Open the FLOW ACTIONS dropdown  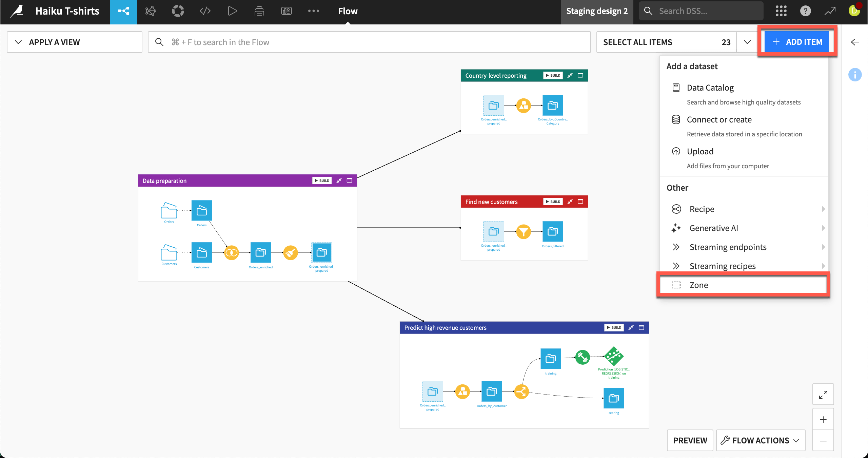click(761, 440)
